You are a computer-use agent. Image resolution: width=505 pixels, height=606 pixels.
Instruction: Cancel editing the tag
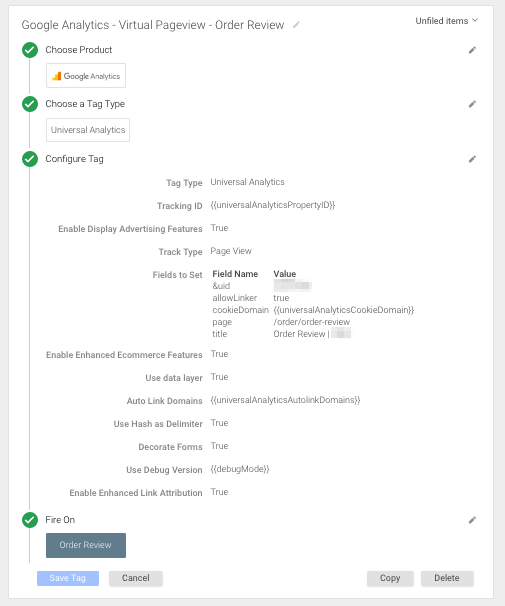point(136,578)
